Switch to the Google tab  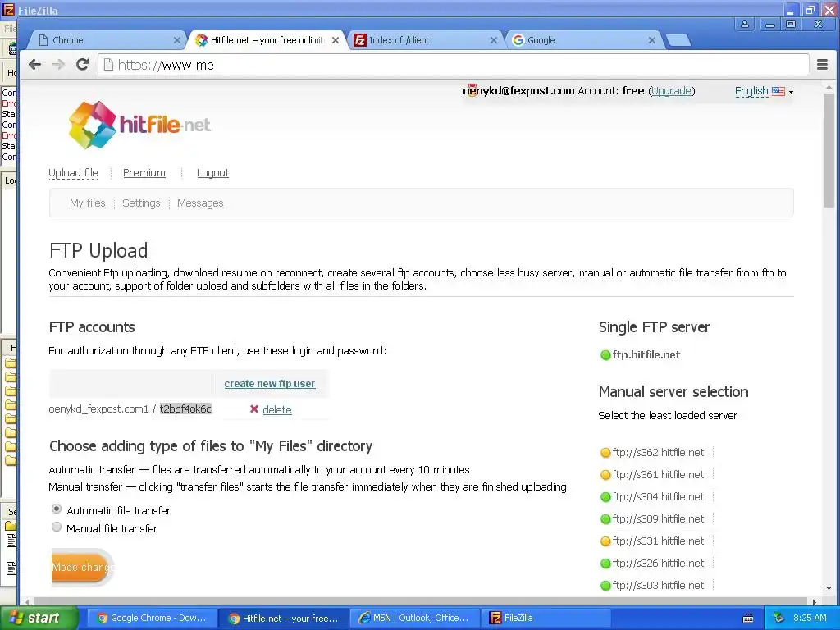tap(583, 40)
